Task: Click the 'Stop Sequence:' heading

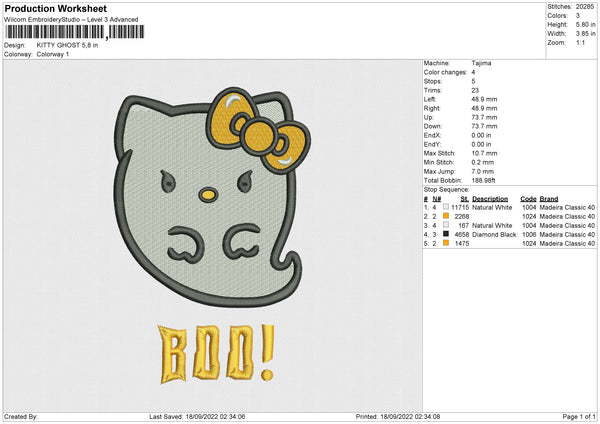Action: click(446, 190)
